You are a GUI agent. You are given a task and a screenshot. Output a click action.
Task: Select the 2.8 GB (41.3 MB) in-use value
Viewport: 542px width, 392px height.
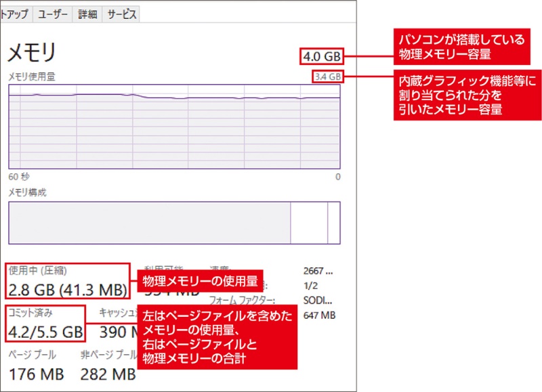[x=67, y=290]
